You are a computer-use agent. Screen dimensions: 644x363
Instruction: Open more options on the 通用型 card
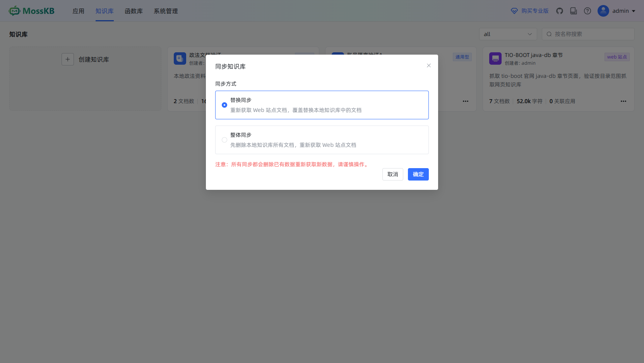click(466, 101)
